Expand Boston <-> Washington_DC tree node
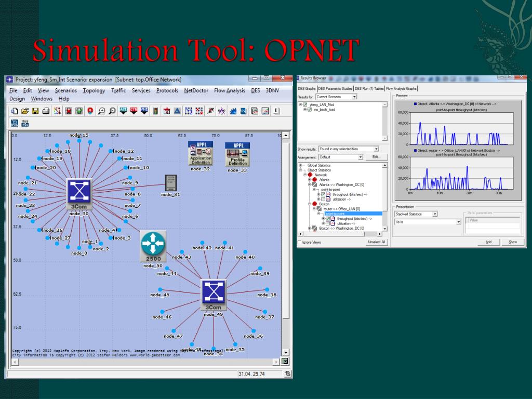The image size is (532, 399). click(310, 229)
